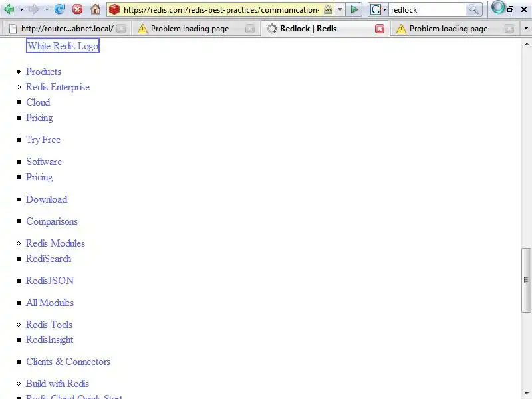Screen dimensions: 532x399
Task: Follow the Redis Enterprise link
Action: point(58,87)
